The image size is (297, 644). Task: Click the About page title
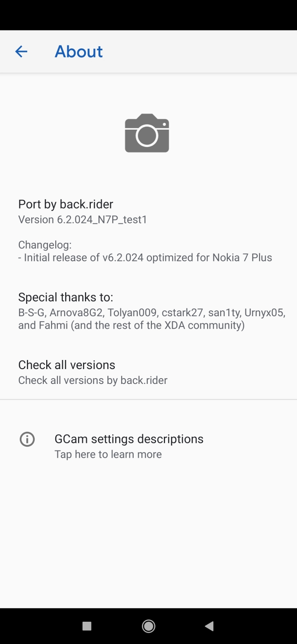[x=79, y=52]
